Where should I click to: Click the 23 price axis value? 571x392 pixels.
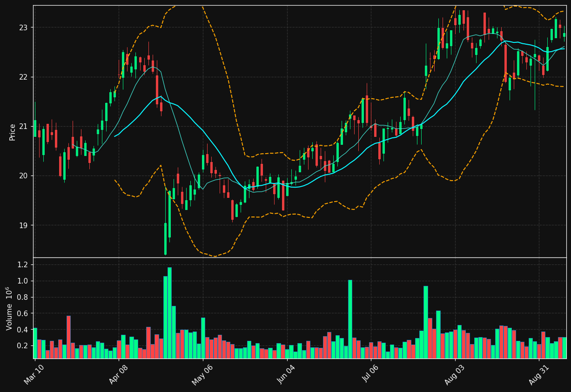[23, 27]
